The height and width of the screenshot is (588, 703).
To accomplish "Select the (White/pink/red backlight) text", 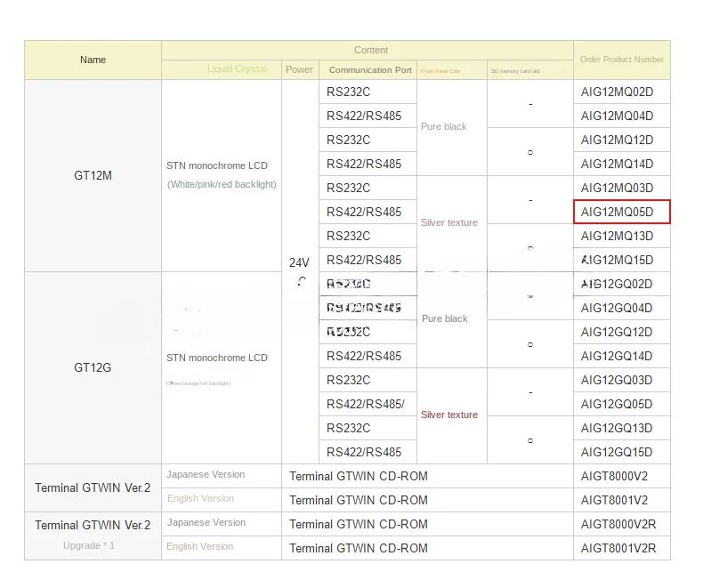I will point(222,185).
